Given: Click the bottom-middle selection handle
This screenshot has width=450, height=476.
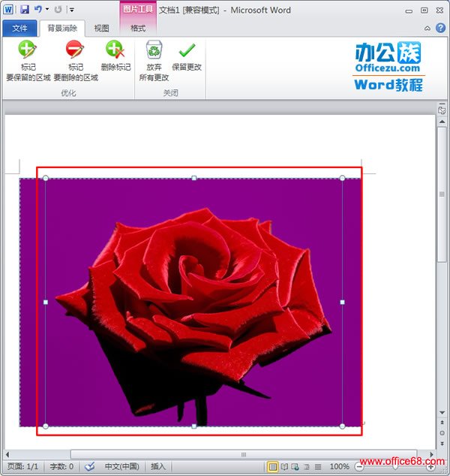Looking at the screenshot, I should (194, 426).
